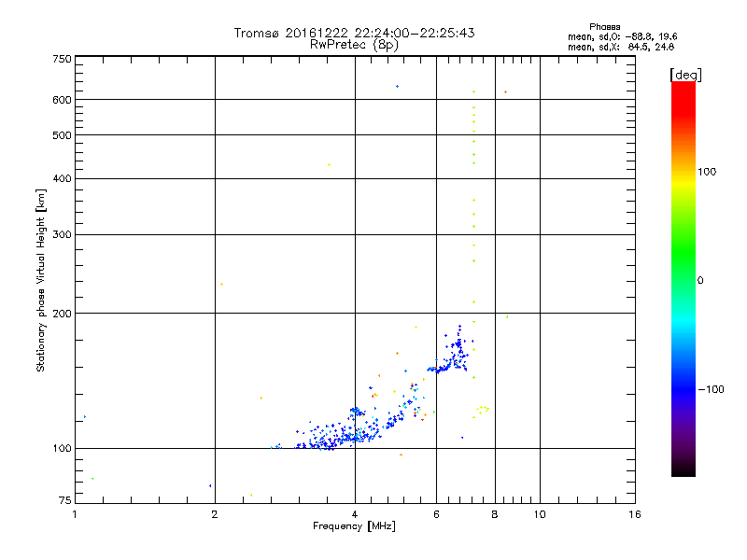Click the orange data point near 2 MHz, 230 km
Screen dimensions: 747x560
coord(221,285)
